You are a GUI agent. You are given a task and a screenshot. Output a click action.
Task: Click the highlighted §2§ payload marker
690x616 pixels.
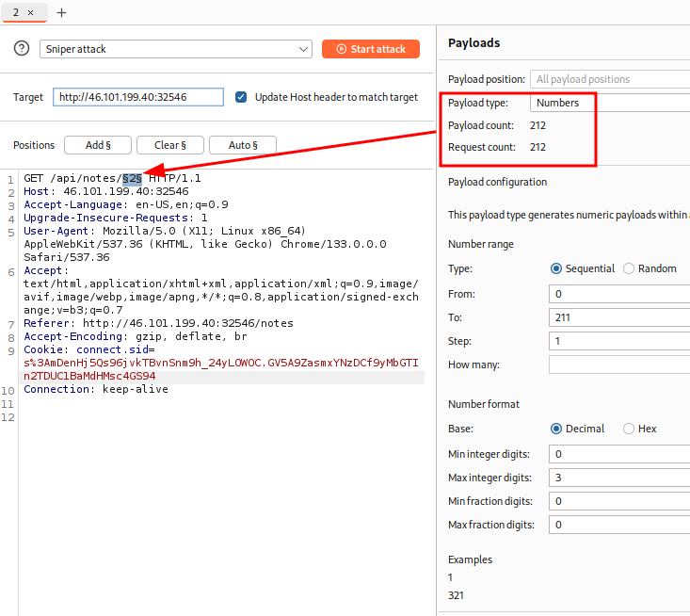(132, 178)
